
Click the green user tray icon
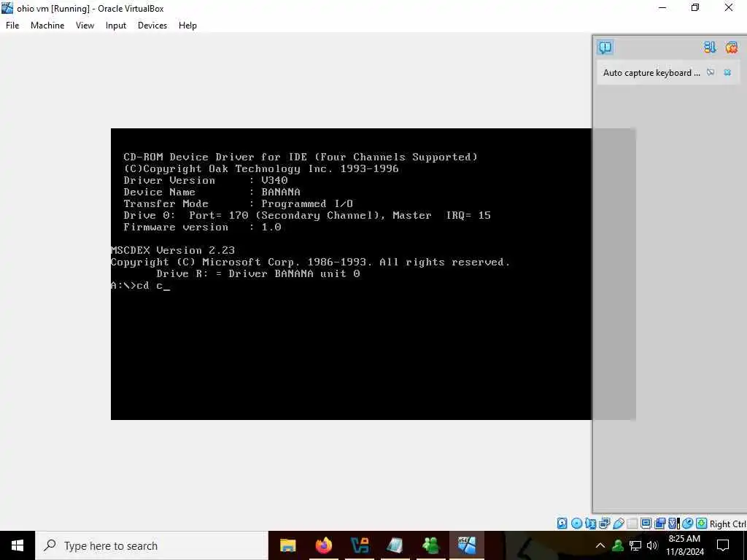(618, 545)
